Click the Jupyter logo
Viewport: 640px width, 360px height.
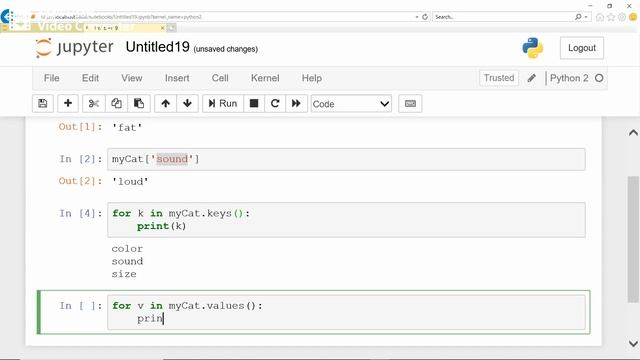point(74,48)
